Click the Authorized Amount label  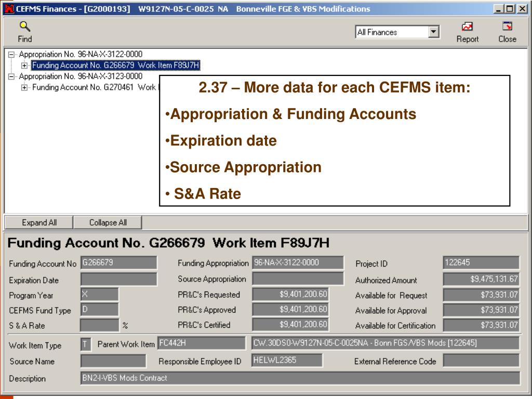(386, 281)
